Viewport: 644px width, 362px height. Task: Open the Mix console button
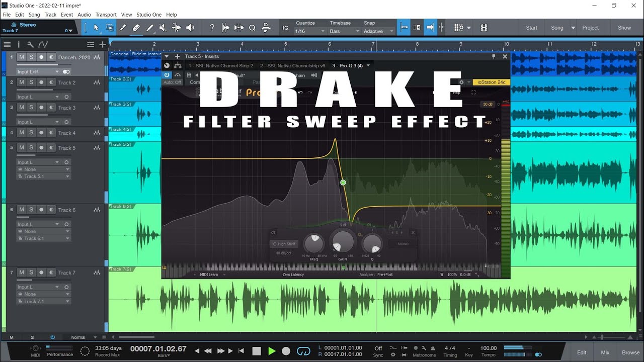point(605,352)
